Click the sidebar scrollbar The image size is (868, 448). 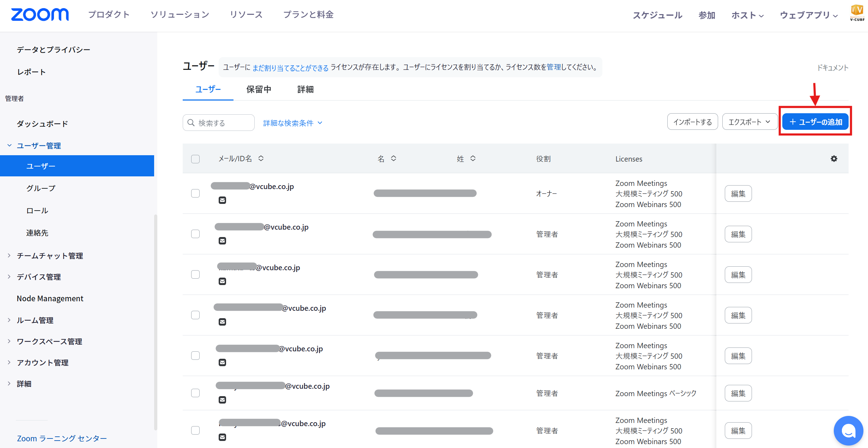click(156, 322)
